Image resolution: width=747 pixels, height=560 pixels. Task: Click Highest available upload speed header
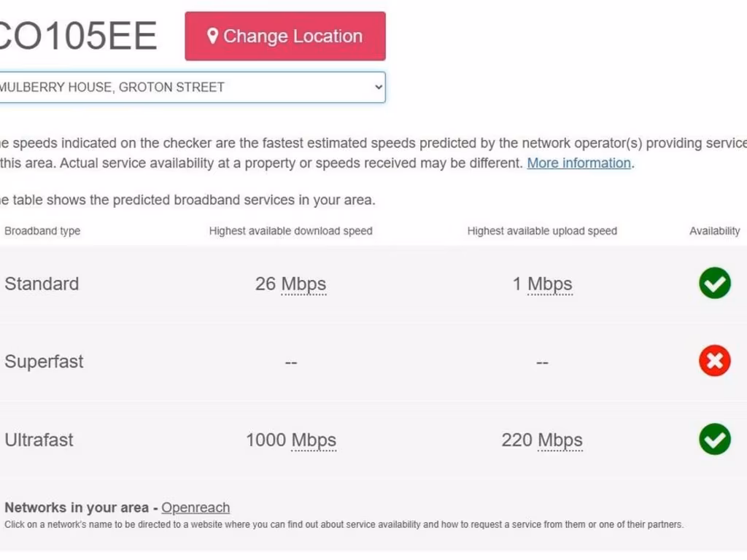coord(542,231)
